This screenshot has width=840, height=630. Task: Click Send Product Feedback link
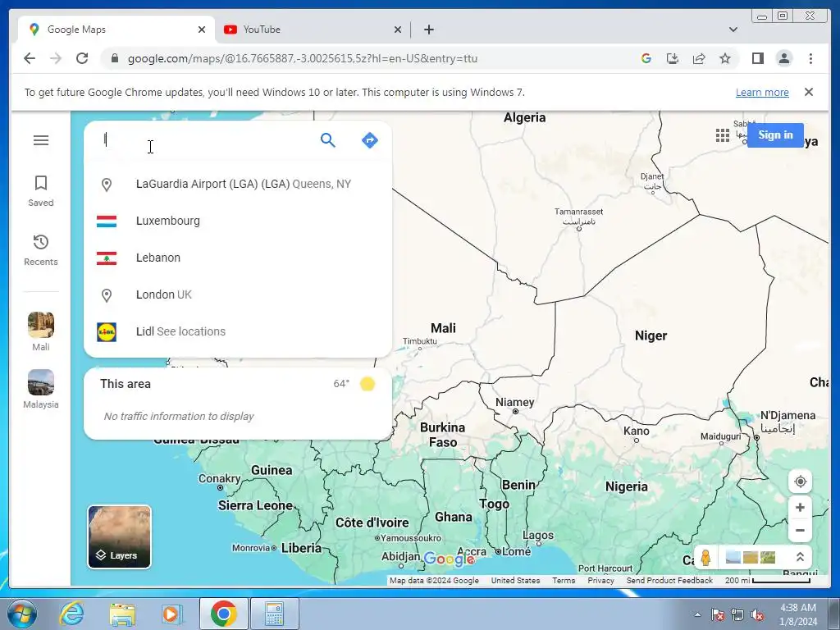[x=669, y=580]
